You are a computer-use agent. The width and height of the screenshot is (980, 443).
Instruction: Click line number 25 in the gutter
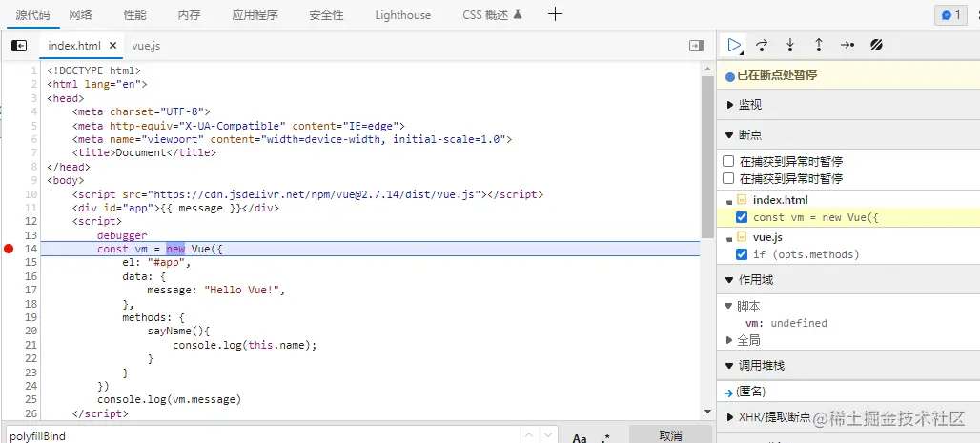point(31,399)
